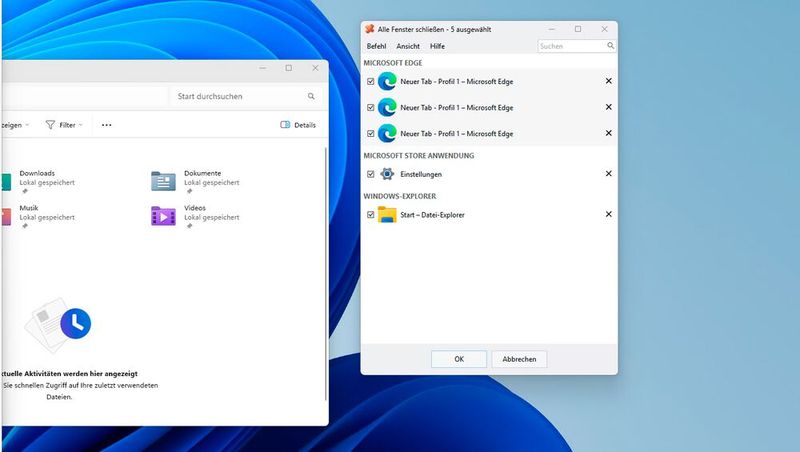Open the Videos folder icon
The width and height of the screenshot is (800, 452).
pyautogui.click(x=163, y=215)
